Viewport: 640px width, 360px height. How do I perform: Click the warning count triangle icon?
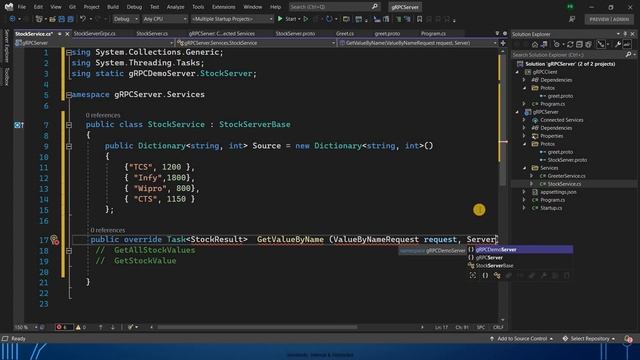click(x=78, y=327)
